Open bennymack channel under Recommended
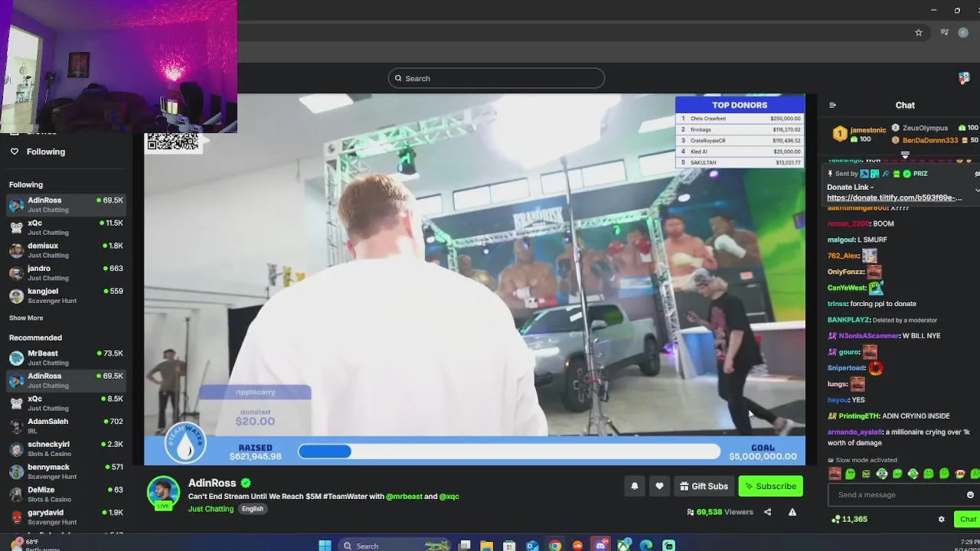The height and width of the screenshot is (551, 980). (66, 471)
